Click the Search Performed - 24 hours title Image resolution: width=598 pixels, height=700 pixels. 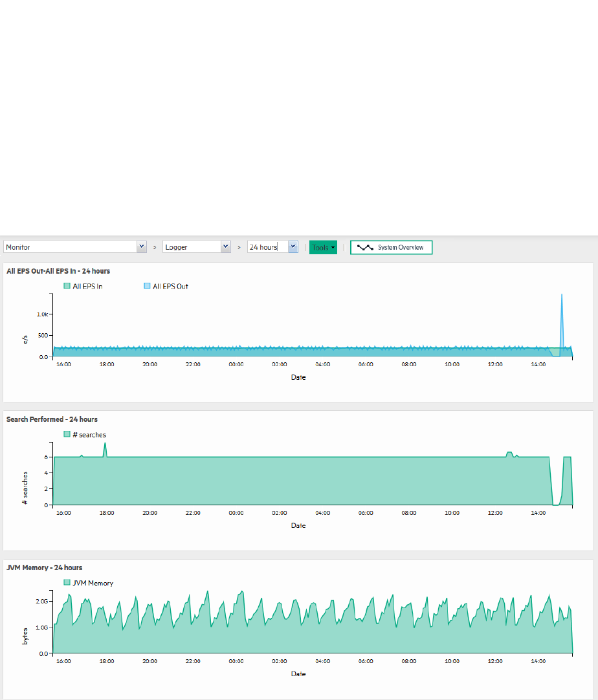[x=52, y=419]
